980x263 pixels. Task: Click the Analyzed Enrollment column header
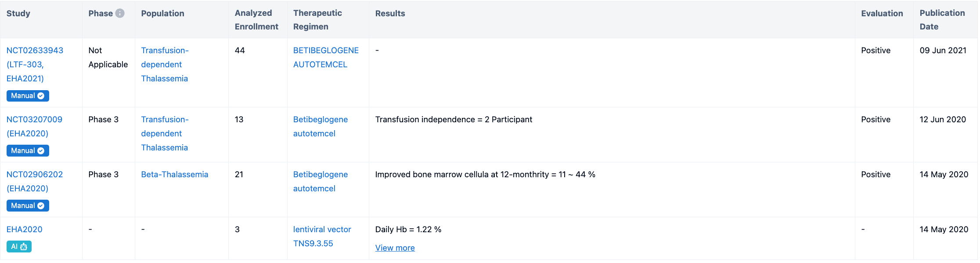[x=256, y=20]
